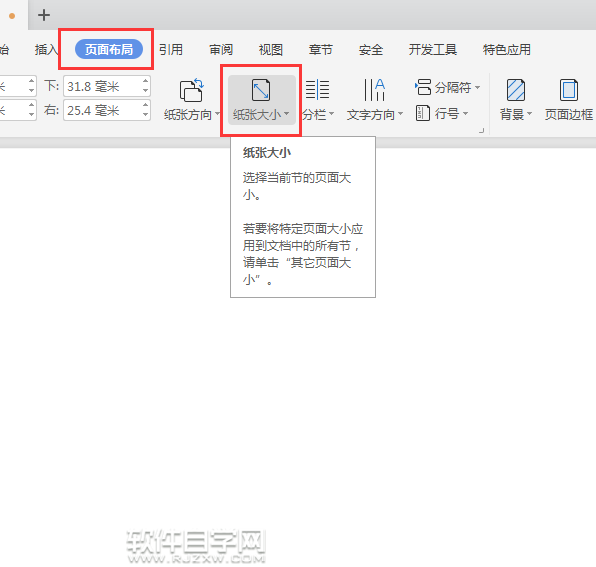
Task: Expand 分隔符 dropdown arrow
Action: 477,87
